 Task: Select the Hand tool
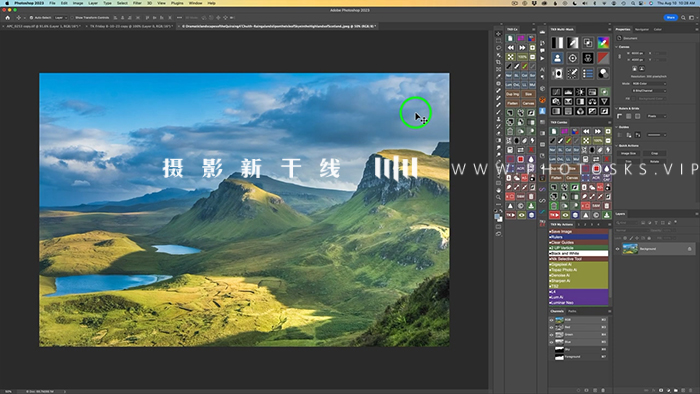tap(498, 190)
